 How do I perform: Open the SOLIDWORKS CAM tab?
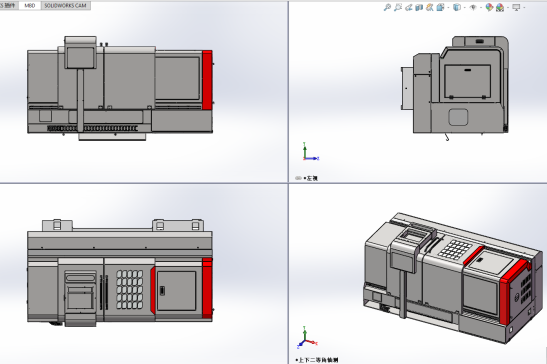tap(66, 6)
